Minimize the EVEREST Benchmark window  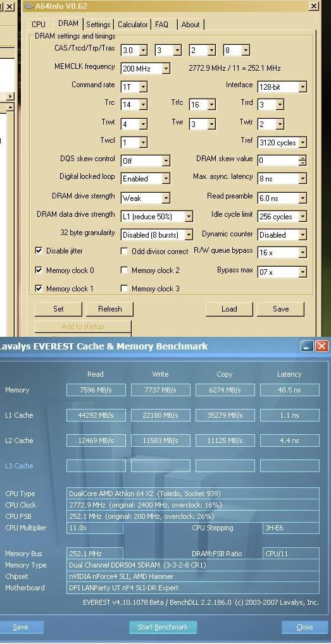tap(308, 346)
